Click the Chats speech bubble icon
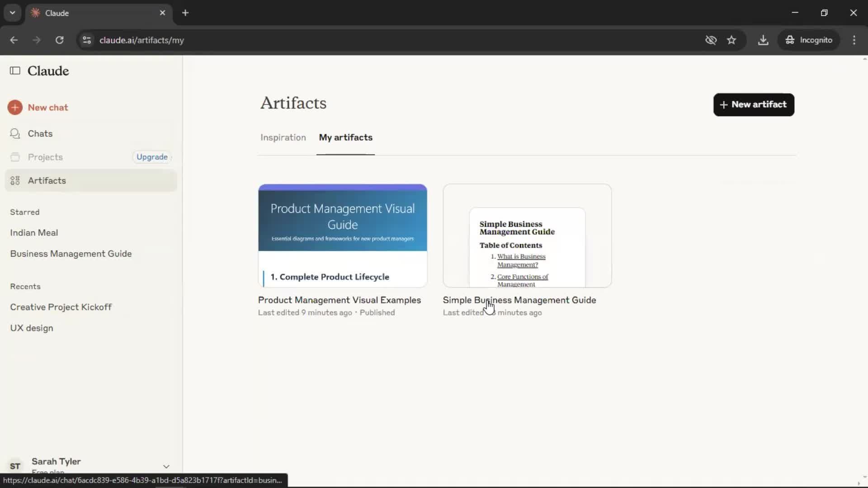The height and width of the screenshot is (488, 868). (15, 134)
